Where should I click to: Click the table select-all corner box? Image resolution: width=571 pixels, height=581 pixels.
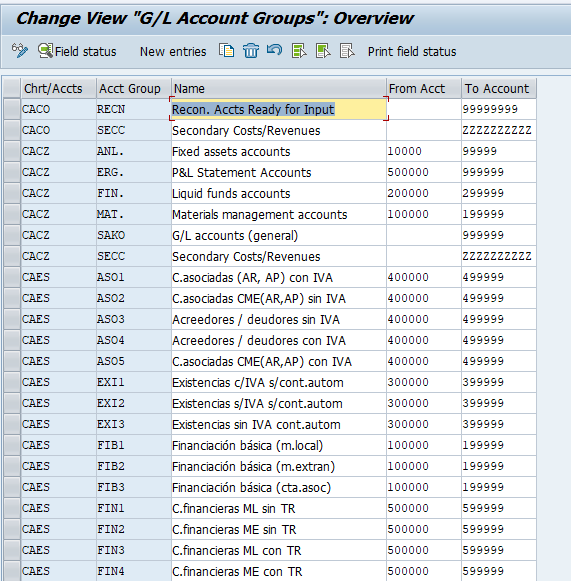tap(12, 88)
